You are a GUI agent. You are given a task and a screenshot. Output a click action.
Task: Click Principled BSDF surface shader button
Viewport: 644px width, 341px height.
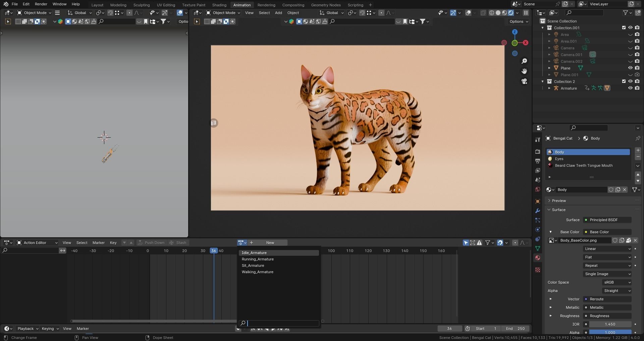click(x=607, y=220)
